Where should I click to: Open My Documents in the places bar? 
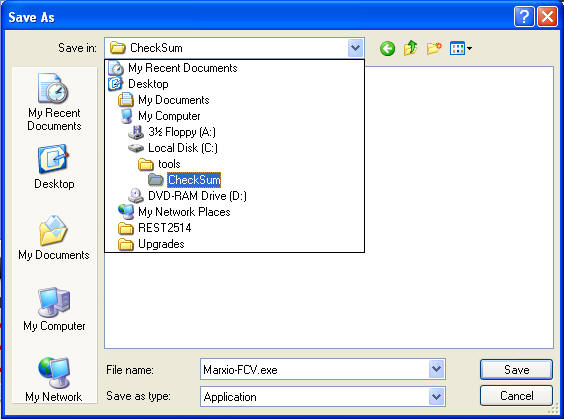click(54, 238)
